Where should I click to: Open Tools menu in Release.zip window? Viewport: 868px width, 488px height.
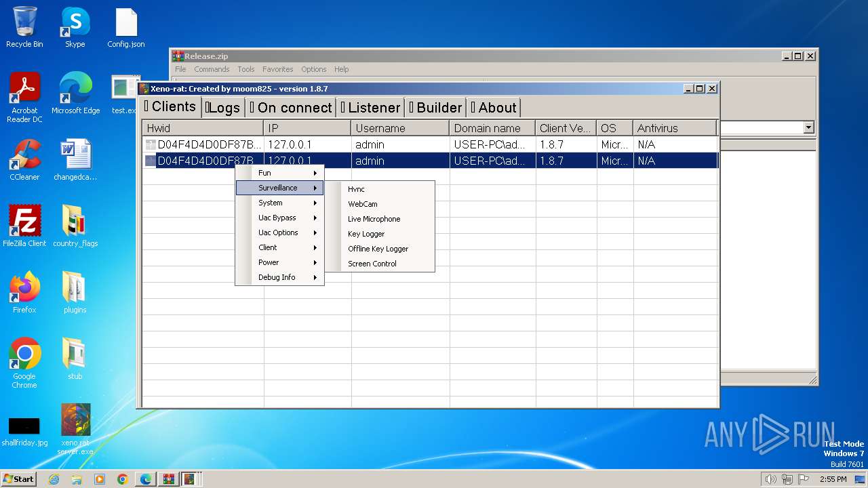click(246, 69)
